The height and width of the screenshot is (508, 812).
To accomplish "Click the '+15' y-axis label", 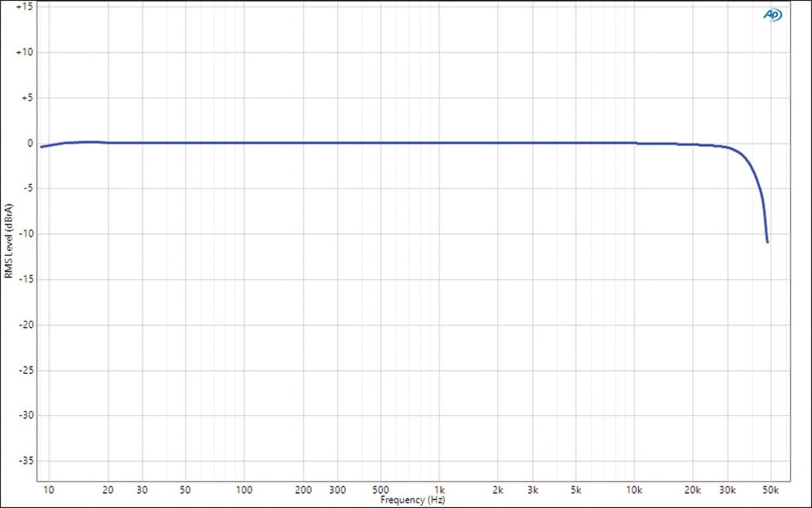I will pos(24,6).
